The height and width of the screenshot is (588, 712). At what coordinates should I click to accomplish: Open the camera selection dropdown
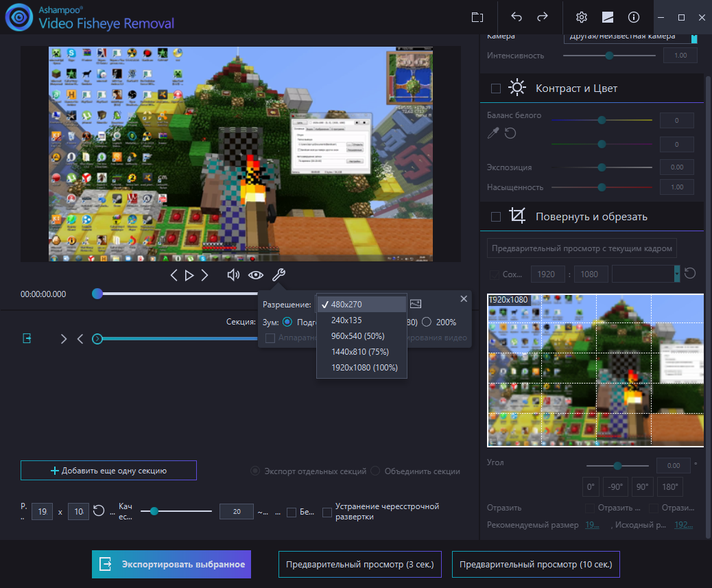pos(630,37)
